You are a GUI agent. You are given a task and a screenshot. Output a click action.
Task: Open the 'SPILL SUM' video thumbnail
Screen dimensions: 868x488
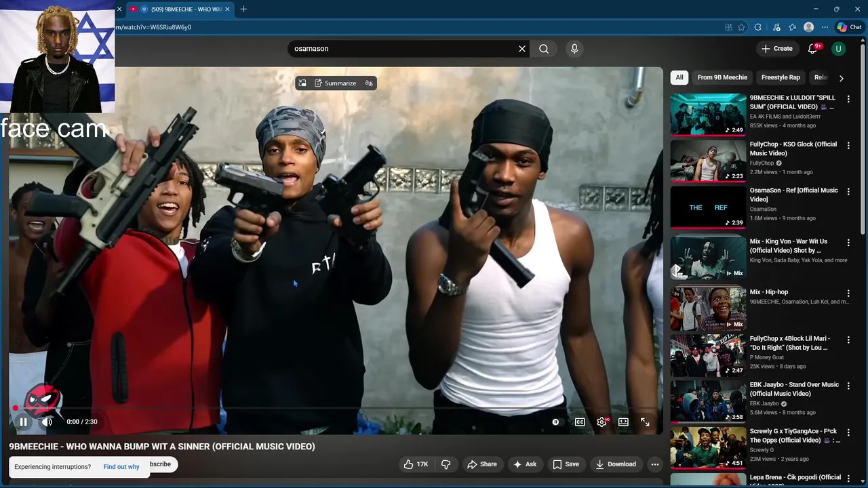click(x=708, y=115)
